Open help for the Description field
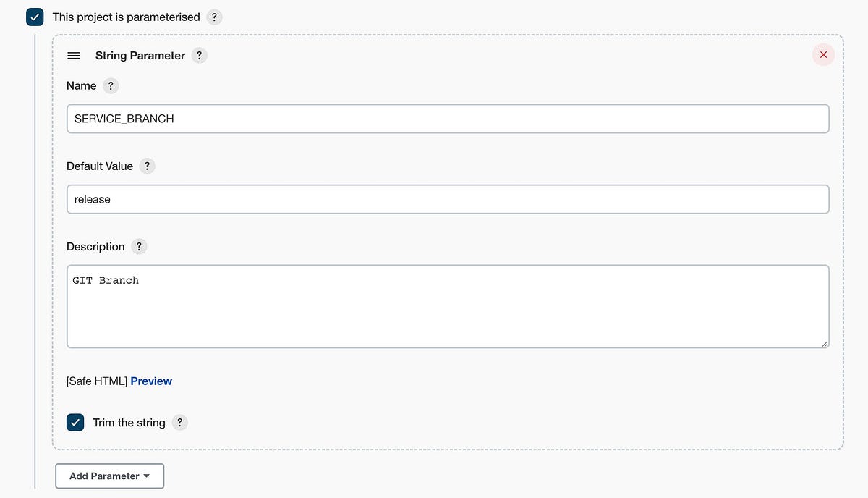868x498 pixels. pos(139,246)
